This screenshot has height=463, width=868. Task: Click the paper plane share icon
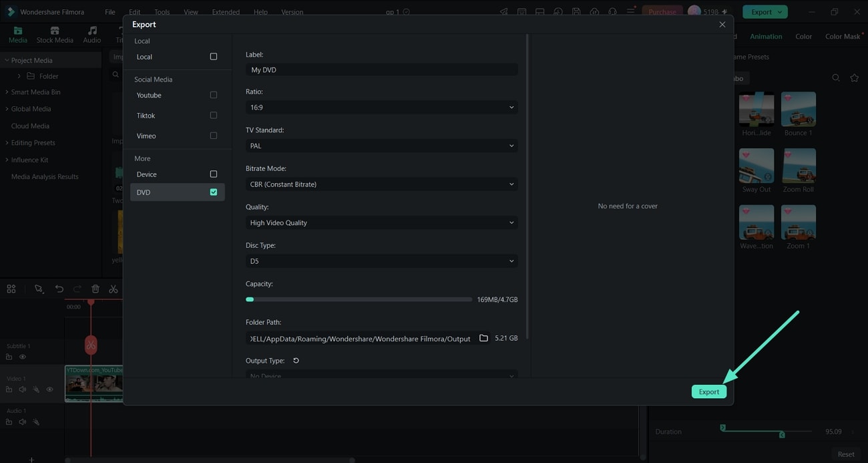[x=503, y=12]
